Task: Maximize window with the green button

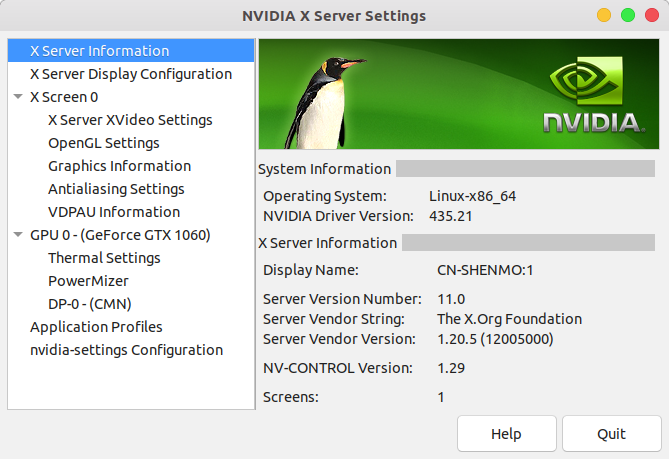Action: (x=628, y=15)
